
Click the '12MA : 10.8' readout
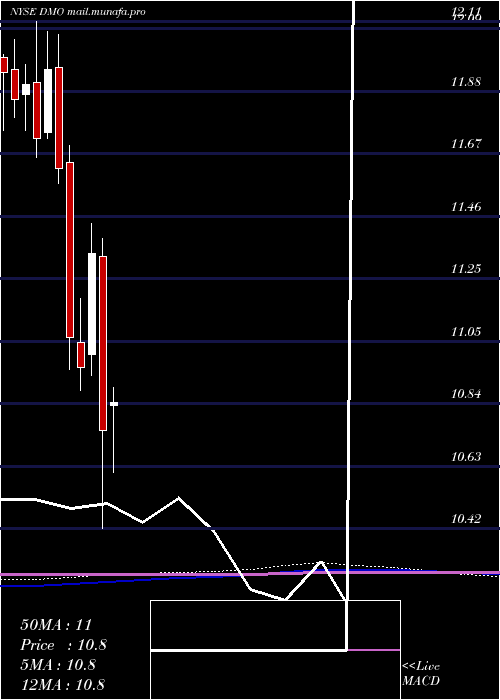[x=62, y=684]
